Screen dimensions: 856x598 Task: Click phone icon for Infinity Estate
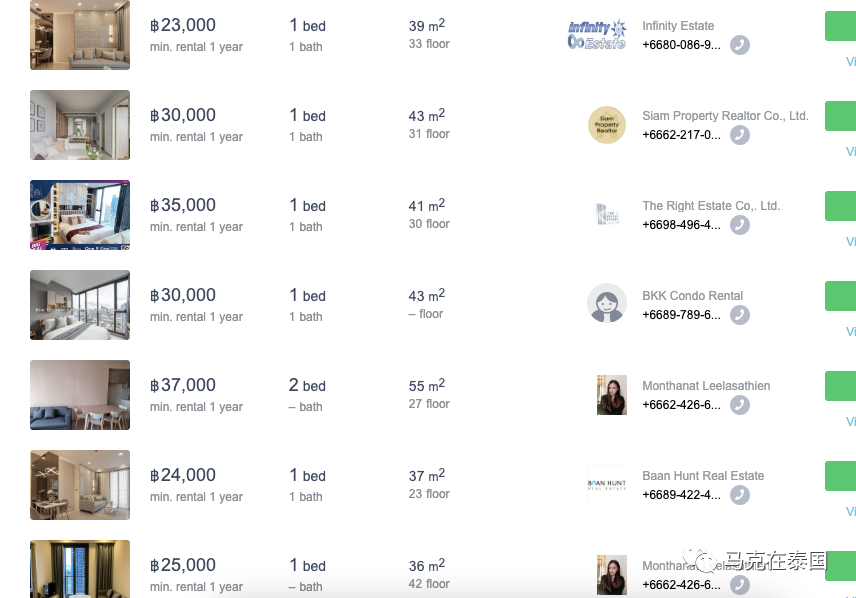(740, 45)
